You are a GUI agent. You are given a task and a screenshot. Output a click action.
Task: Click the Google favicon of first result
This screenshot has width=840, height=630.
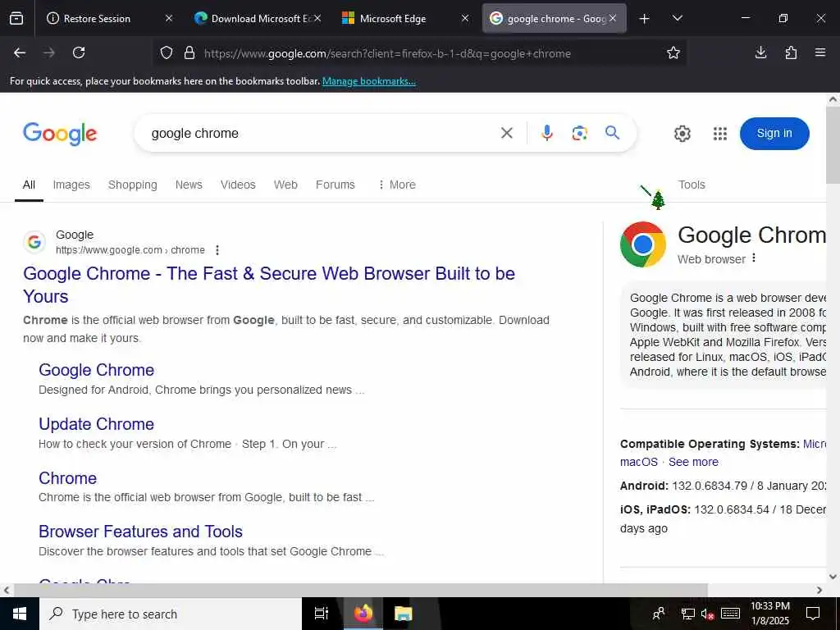pyautogui.click(x=34, y=242)
